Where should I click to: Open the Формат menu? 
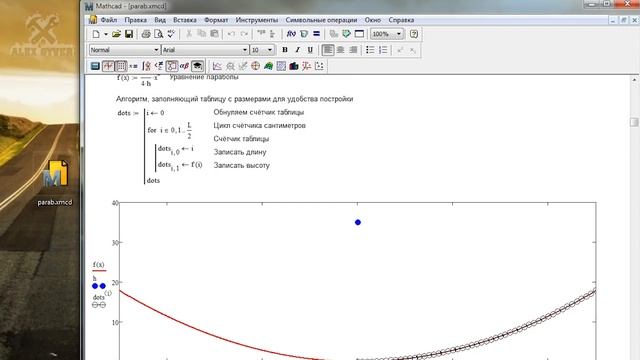216,20
